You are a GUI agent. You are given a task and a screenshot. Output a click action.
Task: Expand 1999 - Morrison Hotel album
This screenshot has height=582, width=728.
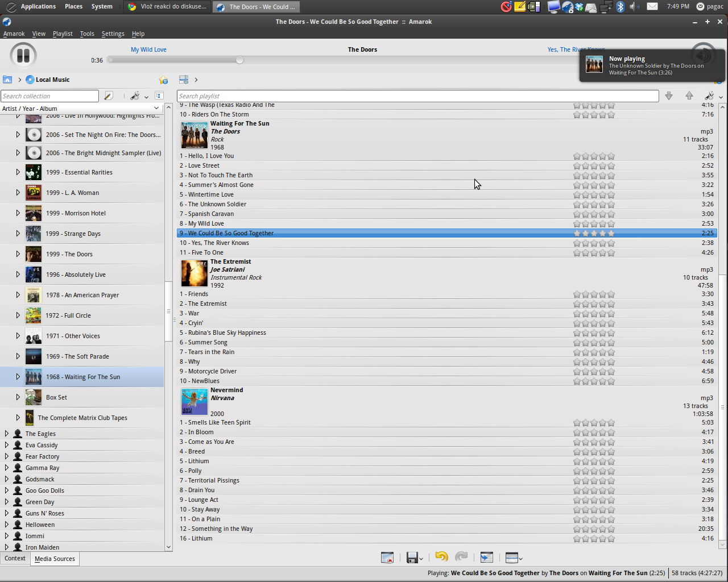coord(18,213)
